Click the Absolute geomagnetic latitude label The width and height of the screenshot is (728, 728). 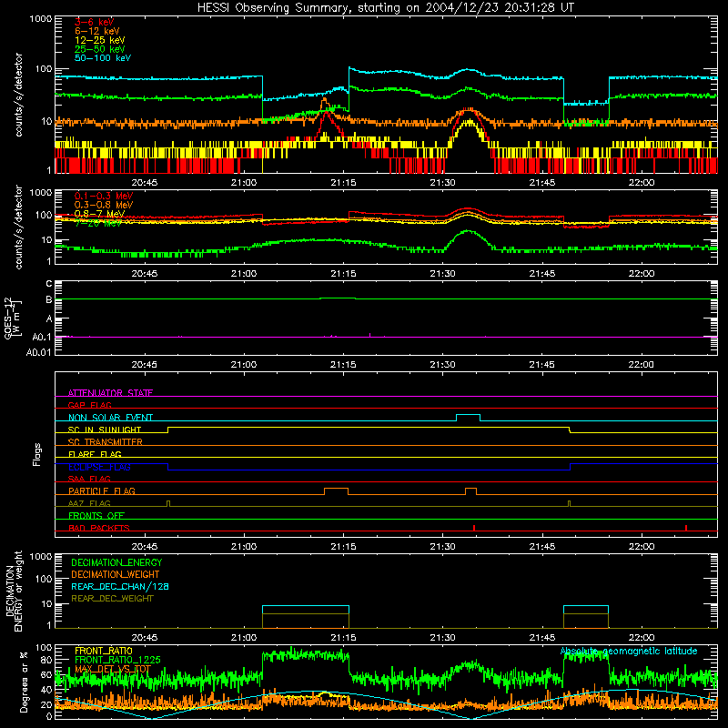click(629, 652)
